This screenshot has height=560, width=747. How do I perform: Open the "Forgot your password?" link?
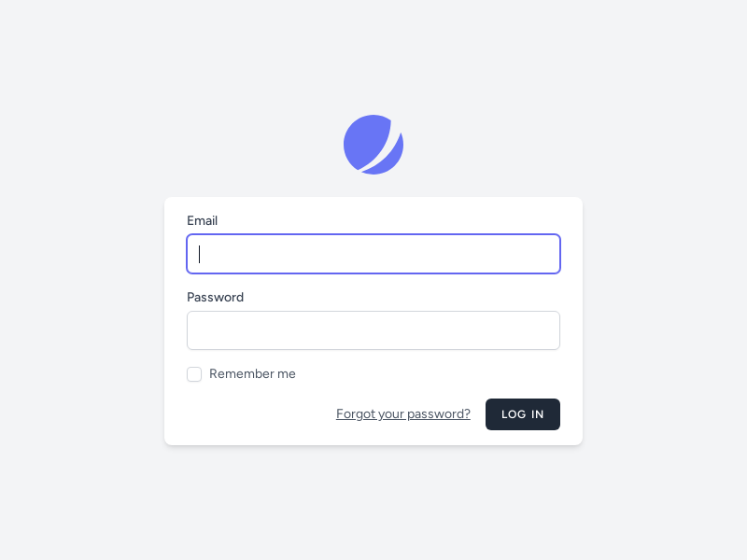point(403,414)
